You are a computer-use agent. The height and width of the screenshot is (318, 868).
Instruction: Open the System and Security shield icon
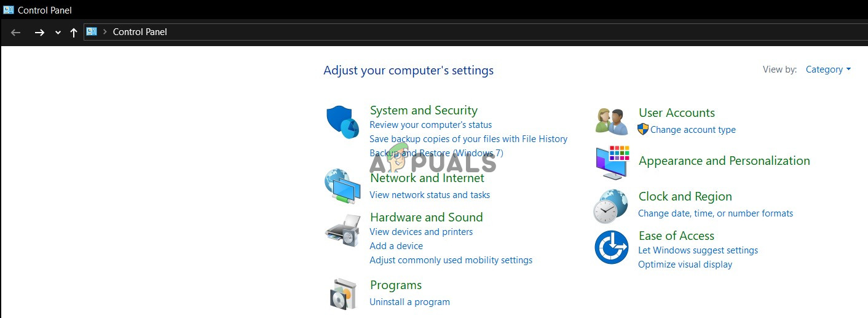point(342,122)
